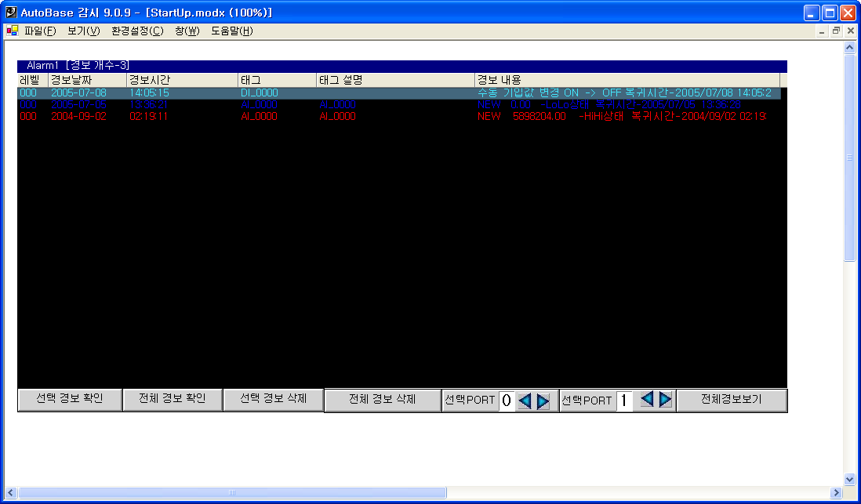Increase second 선택PORT value with right arrow
861x504 pixels.
coord(666,399)
